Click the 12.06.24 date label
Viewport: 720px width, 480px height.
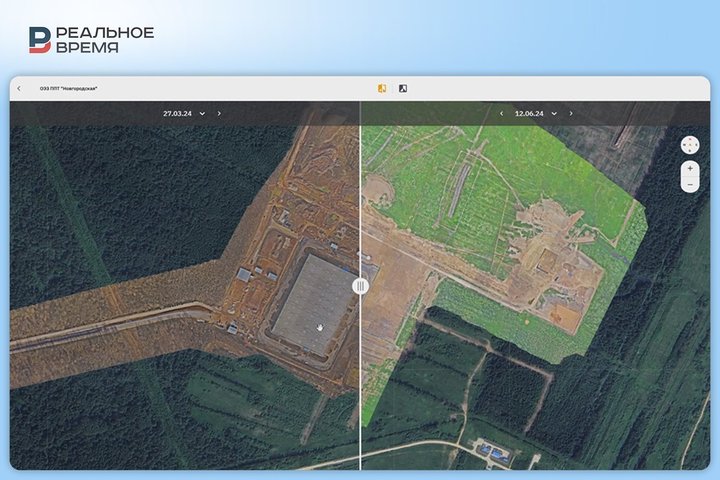tap(529, 114)
